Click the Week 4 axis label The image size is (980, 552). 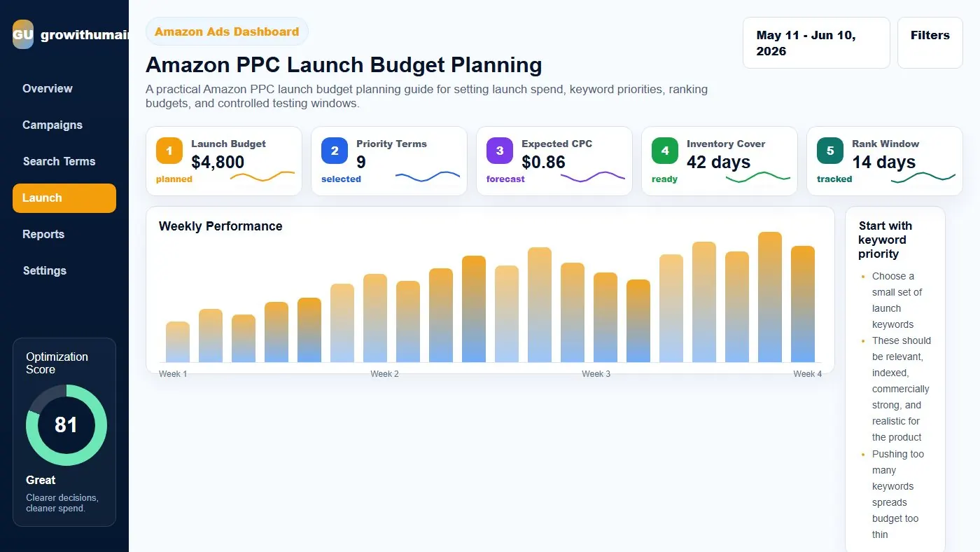(x=808, y=374)
